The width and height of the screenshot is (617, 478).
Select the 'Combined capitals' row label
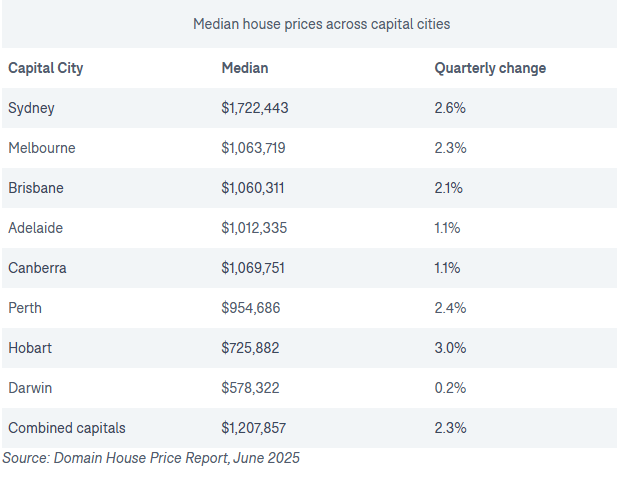pos(67,428)
